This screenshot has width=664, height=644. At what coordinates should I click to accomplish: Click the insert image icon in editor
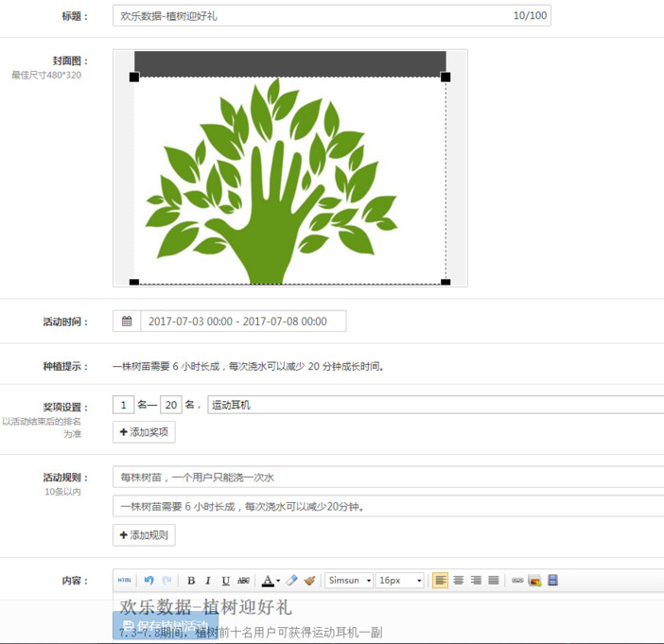535,581
